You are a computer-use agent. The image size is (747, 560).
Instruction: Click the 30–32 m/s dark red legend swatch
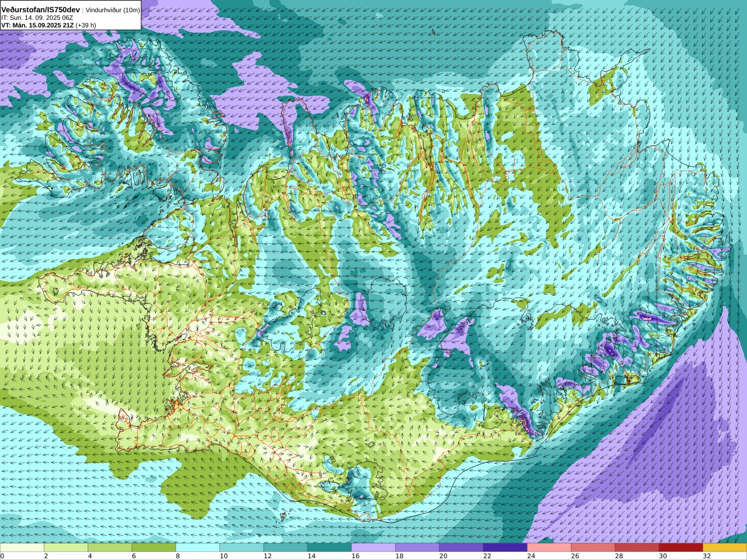680,548
